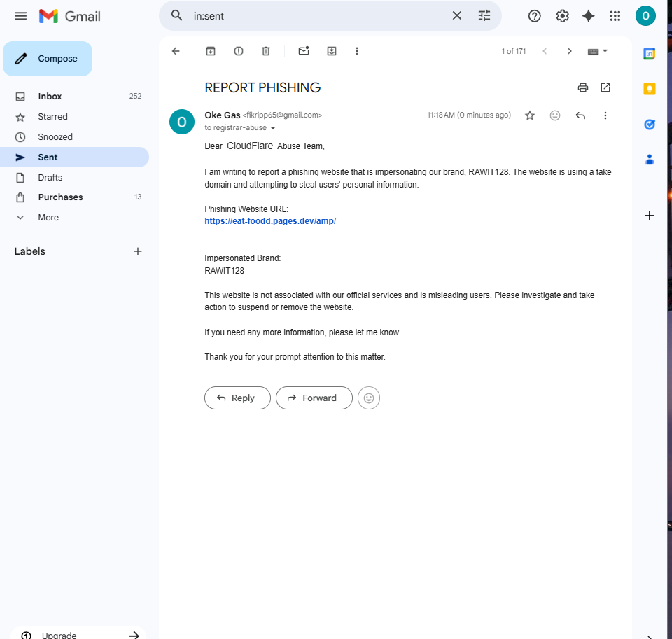
Task: Open Google Keep side panel
Action: coord(650,89)
